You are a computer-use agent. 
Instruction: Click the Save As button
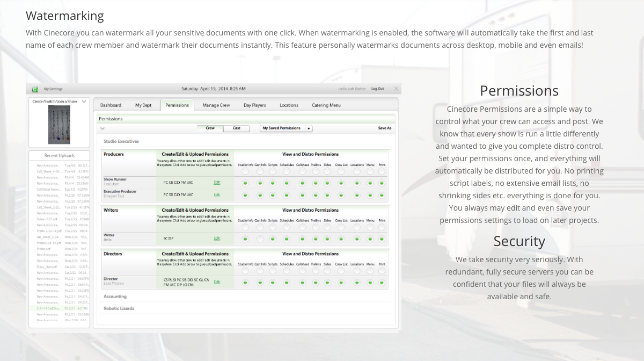point(385,128)
